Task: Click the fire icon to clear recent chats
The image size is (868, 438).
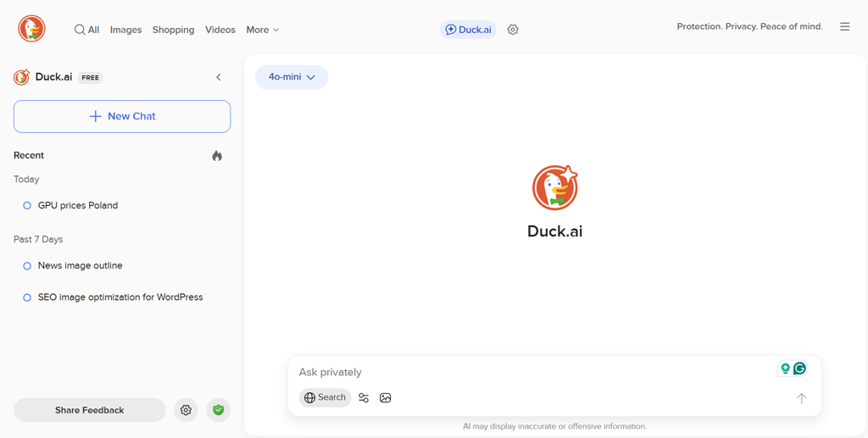Action: click(x=217, y=156)
